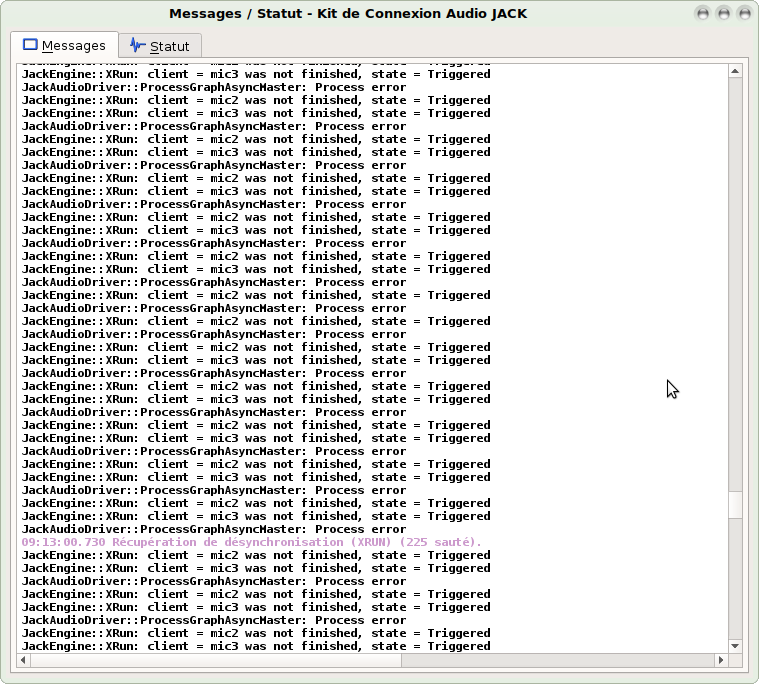Click the horizontal scrollbar left arrow

23,659
